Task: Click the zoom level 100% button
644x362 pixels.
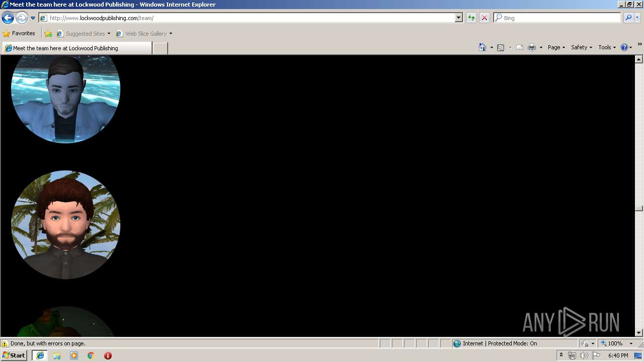Action: click(x=611, y=344)
